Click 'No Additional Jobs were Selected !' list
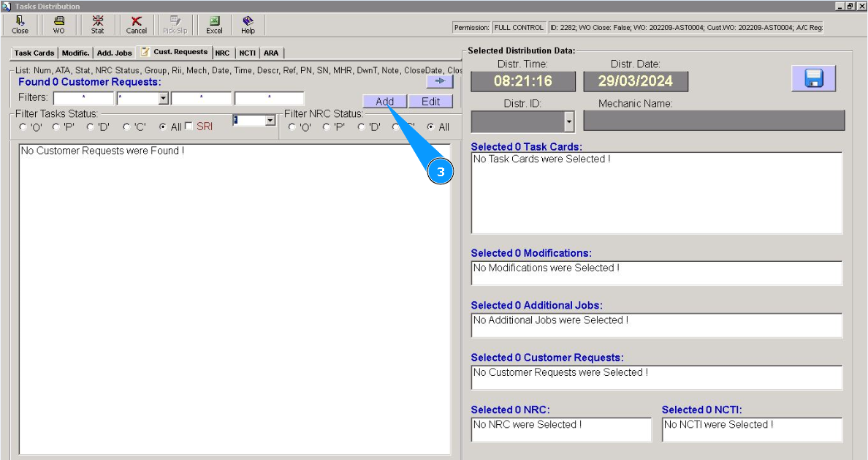868x460 pixels. (657, 325)
